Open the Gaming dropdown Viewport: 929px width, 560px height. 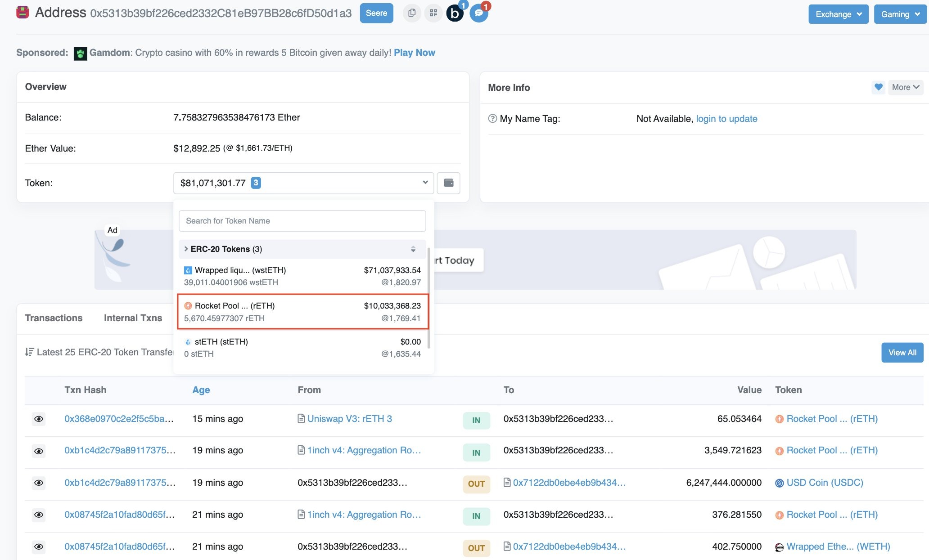(901, 14)
